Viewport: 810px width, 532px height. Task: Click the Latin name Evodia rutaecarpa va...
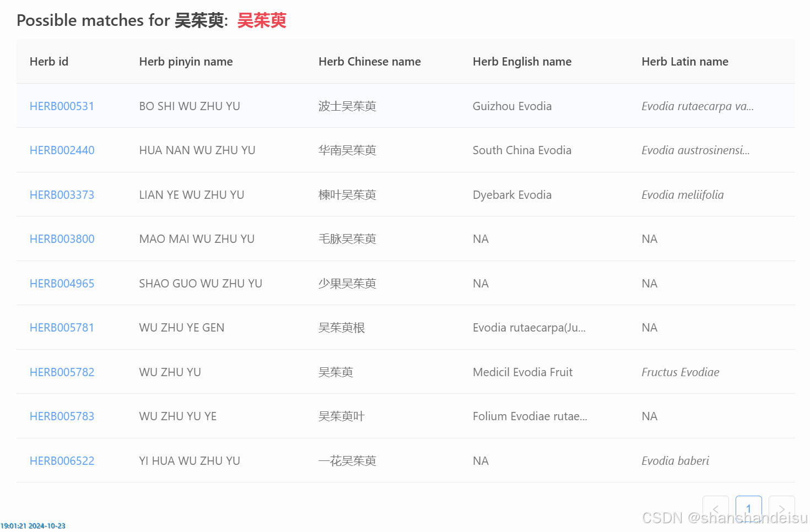[698, 106]
